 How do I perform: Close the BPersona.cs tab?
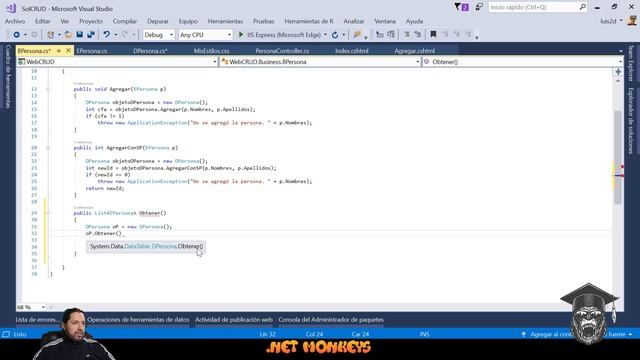pyautogui.click(x=68, y=51)
